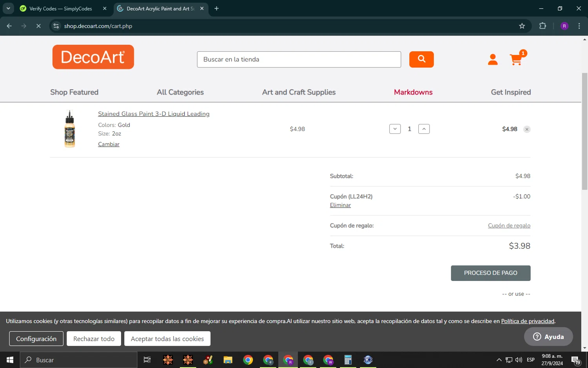
Task: View site information icon in address bar
Action: tap(56, 26)
